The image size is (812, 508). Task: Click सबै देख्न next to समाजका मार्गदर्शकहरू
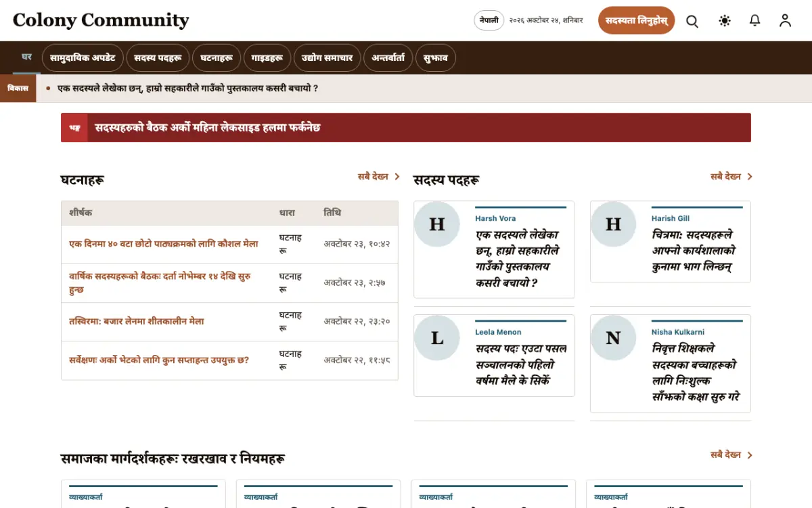[731, 455]
